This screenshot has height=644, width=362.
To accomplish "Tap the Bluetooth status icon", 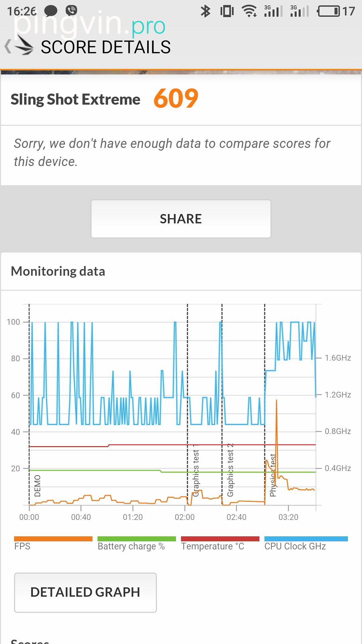I will coord(205,11).
